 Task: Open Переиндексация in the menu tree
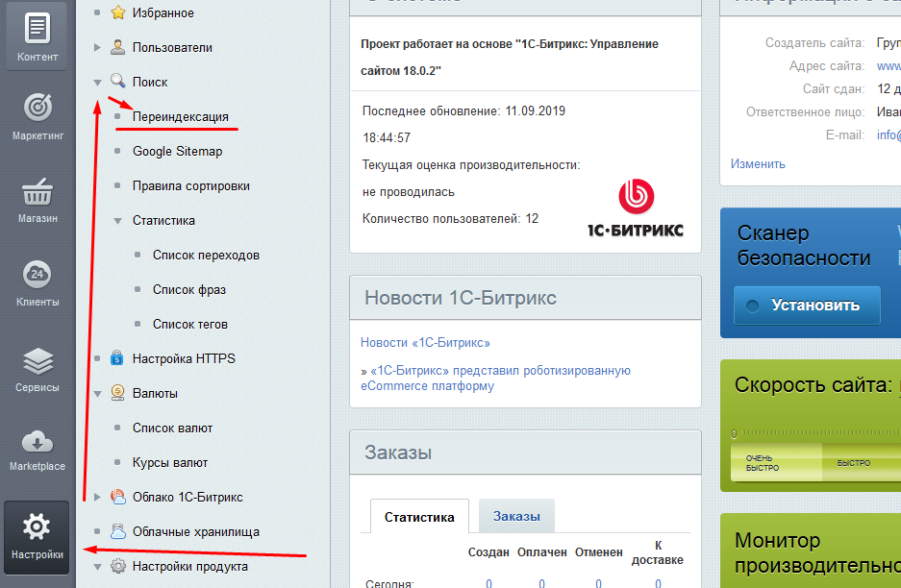click(181, 116)
